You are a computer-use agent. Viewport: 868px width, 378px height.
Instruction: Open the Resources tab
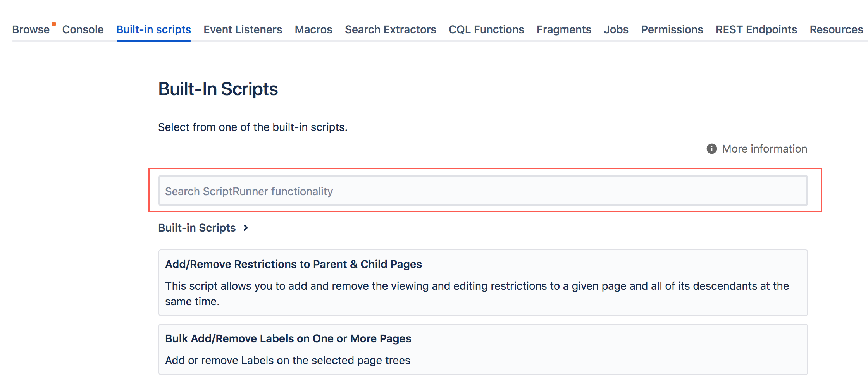coord(836,29)
